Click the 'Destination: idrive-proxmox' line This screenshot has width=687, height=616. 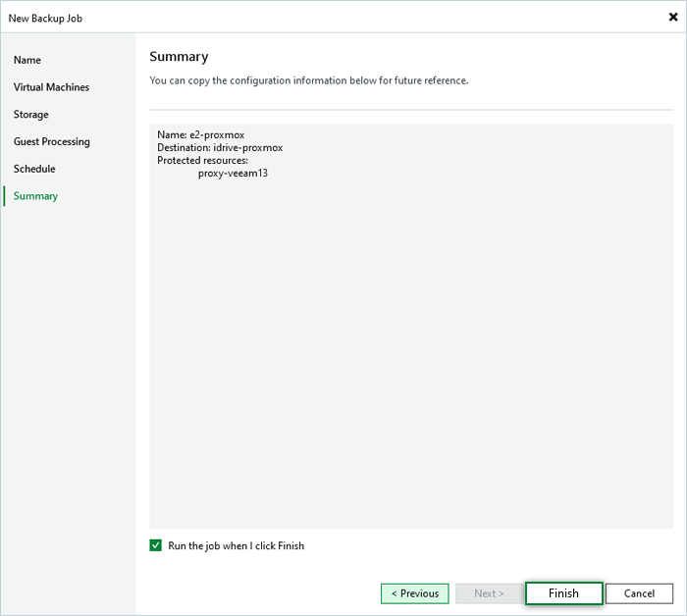tap(219, 147)
